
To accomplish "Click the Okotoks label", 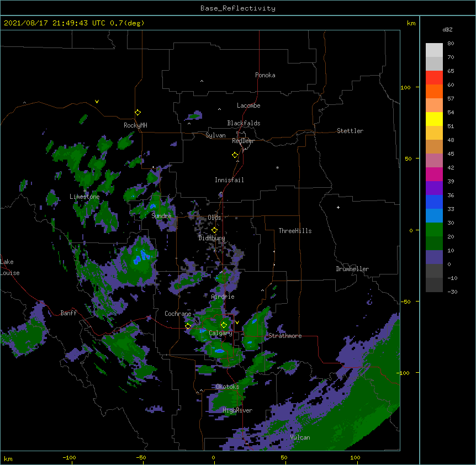I will coord(228,387).
